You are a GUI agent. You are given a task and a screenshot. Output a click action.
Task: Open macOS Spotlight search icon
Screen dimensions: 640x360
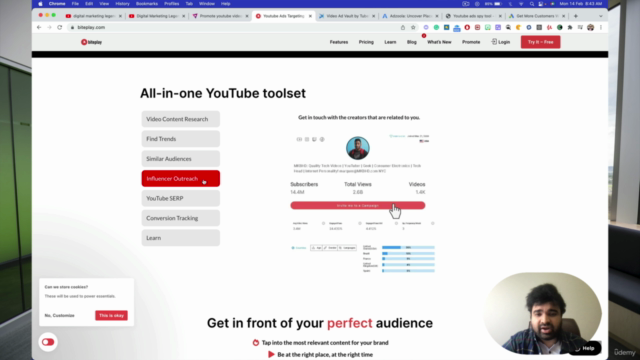click(x=531, y=4)
